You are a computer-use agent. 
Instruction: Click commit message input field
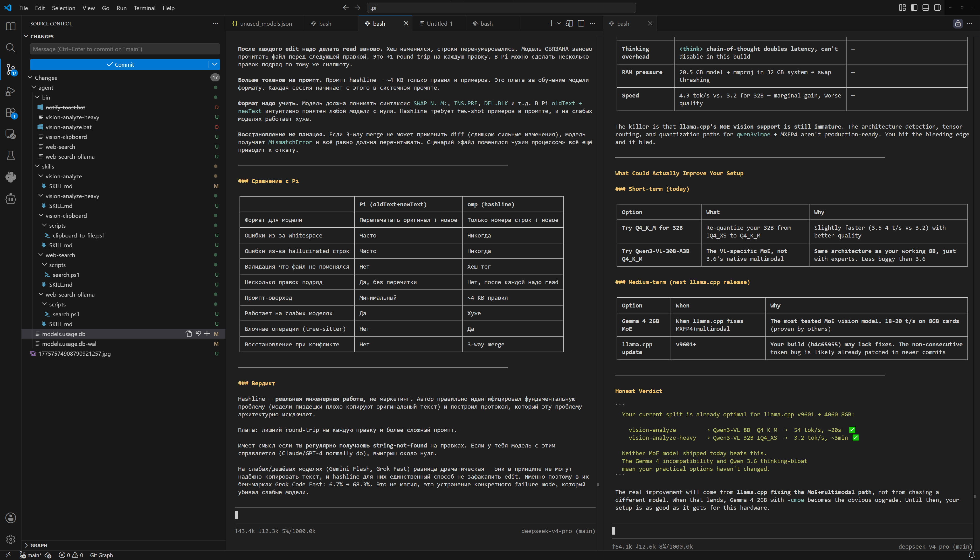pos(125,49)
